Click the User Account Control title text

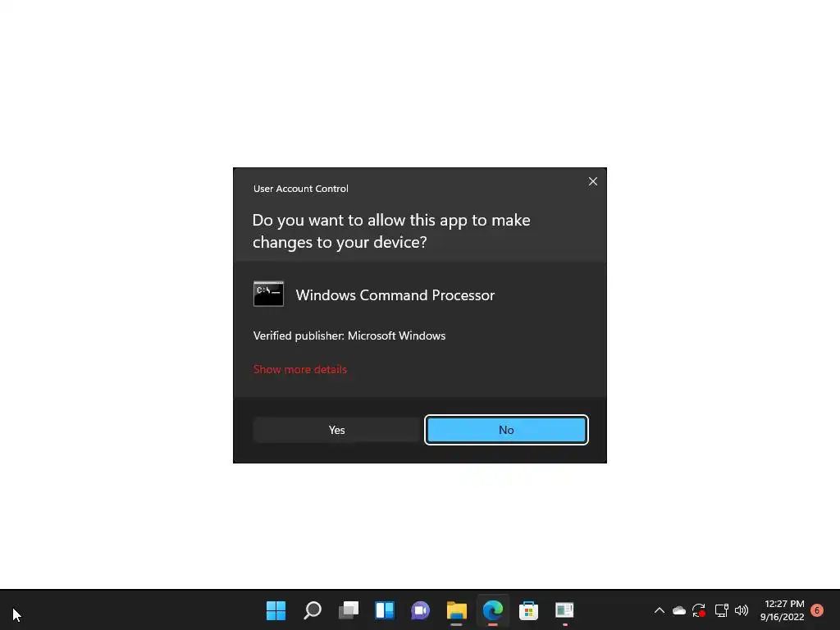tap(300, 189)
